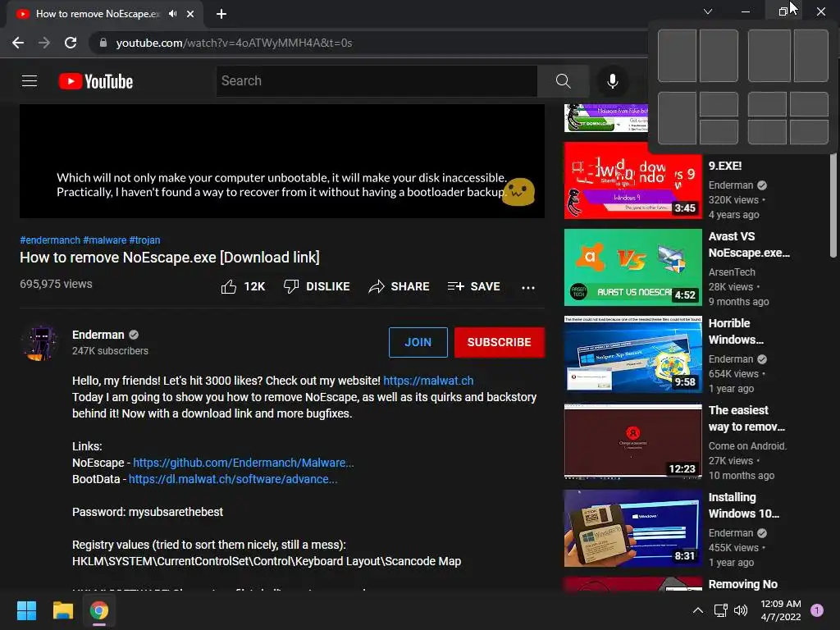Click the video player
Image resolution: width=840 pixels, height=630 pixels.
point(282,161)
